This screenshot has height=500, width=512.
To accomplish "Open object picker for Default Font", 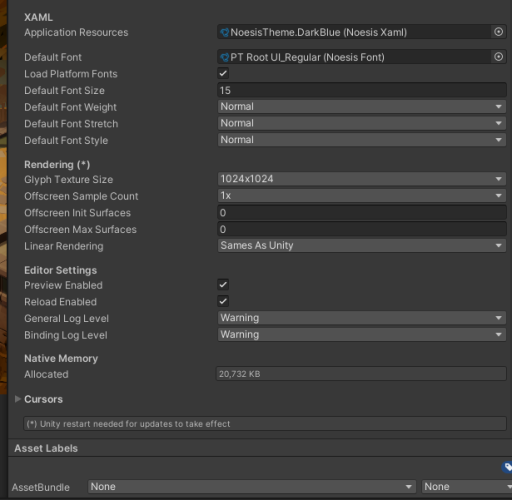I will pyautogui.click(x=498, y=57).
